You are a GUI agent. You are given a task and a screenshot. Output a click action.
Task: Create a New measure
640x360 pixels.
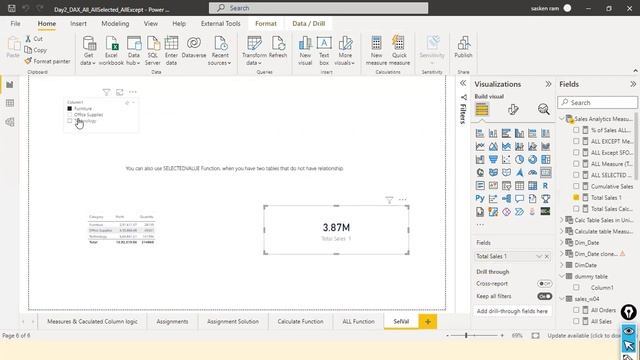376,51
